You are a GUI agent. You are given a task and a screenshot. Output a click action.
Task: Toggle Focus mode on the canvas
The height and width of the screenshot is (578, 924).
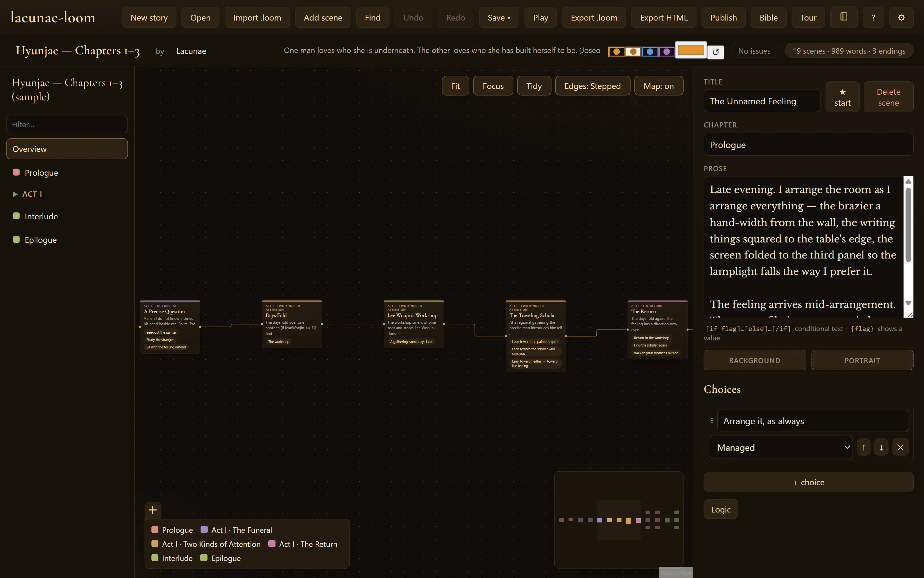click(493, 86)
